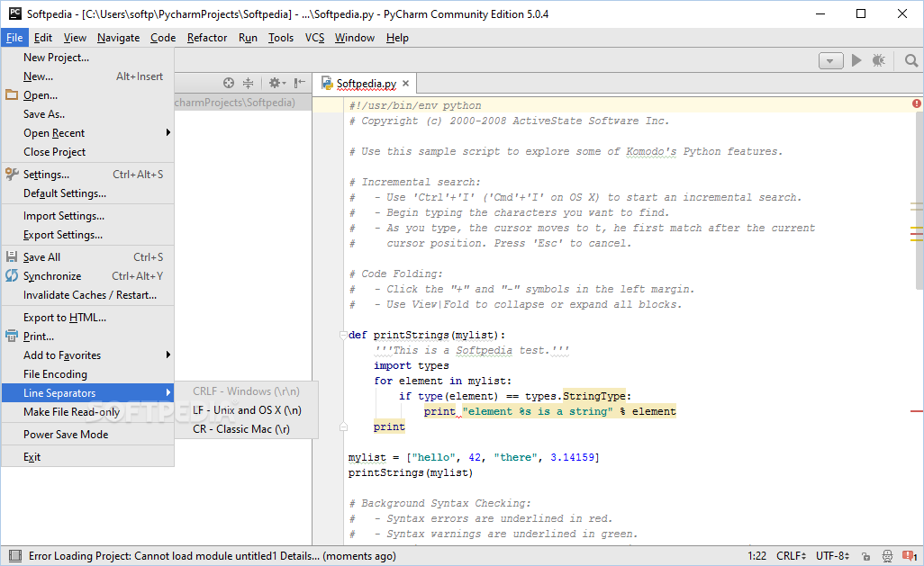Close the Softpedia.py editor tab
The height and width of the screenshot is (566, 924).
pos(405,84)
